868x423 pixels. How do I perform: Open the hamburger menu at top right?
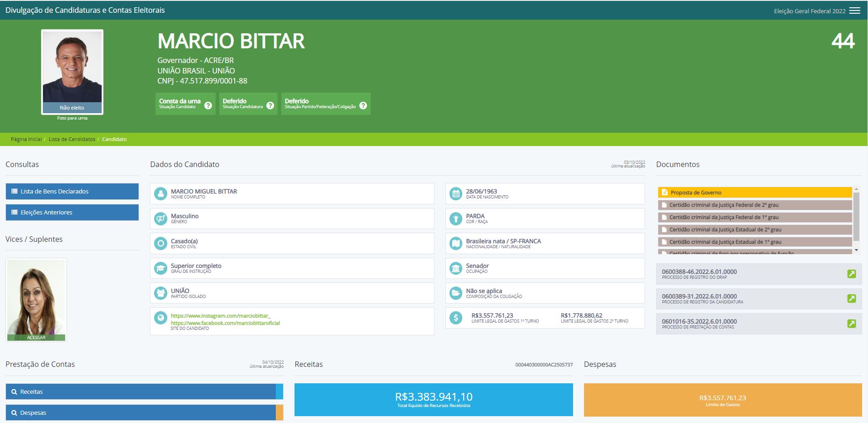click(854, 10)
